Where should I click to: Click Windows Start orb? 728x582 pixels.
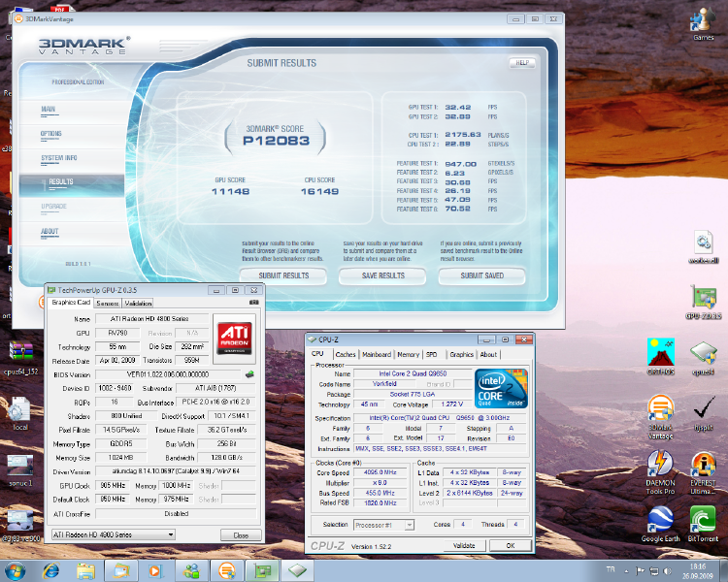(16, 568)
